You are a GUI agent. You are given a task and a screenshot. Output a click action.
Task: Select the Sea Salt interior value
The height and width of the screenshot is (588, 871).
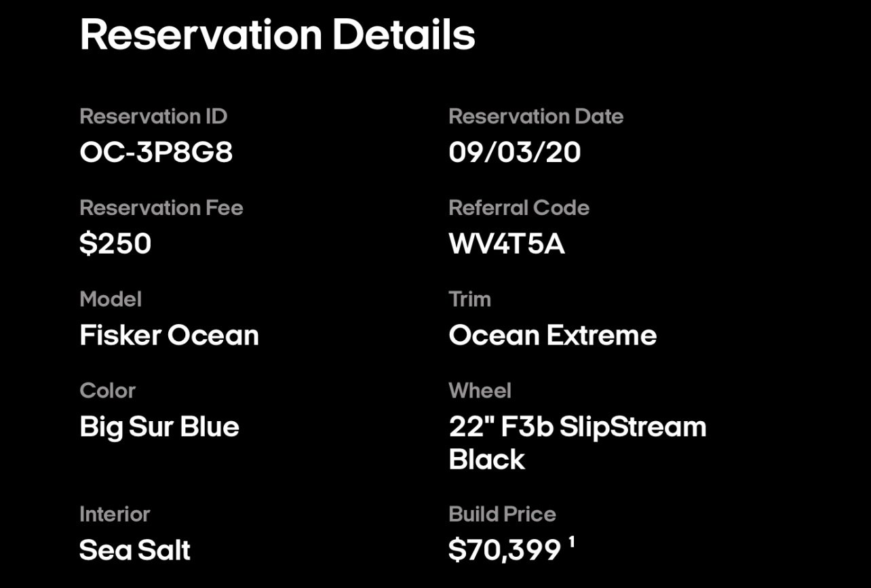pyautogui.click(x=135, y=549)
